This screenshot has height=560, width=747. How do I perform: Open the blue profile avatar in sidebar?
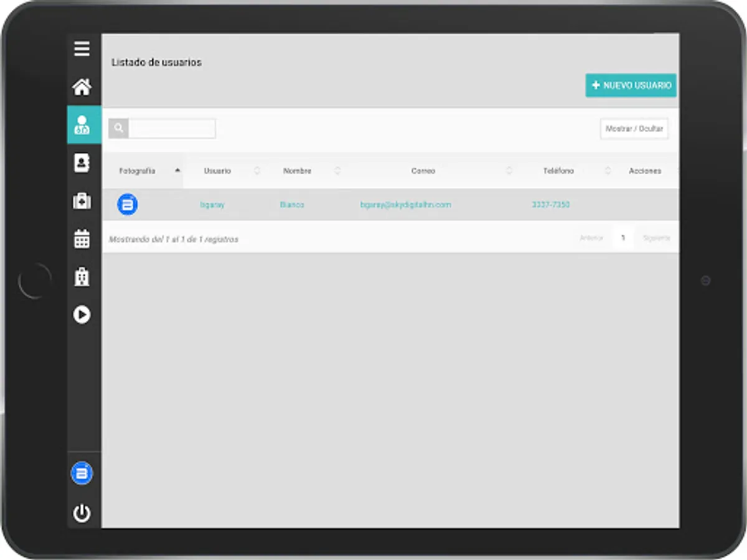(x=82, y=474)
